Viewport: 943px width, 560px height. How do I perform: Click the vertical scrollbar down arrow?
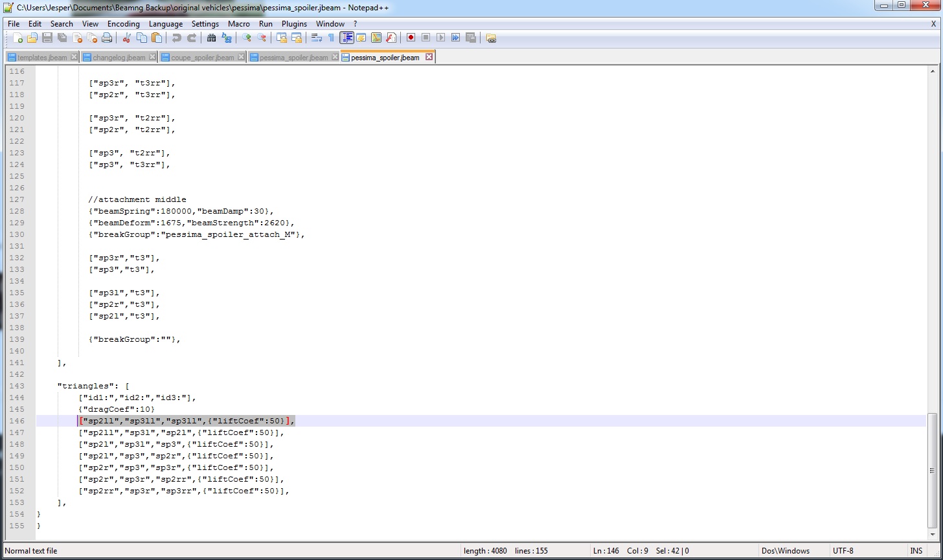coord(933,535)
